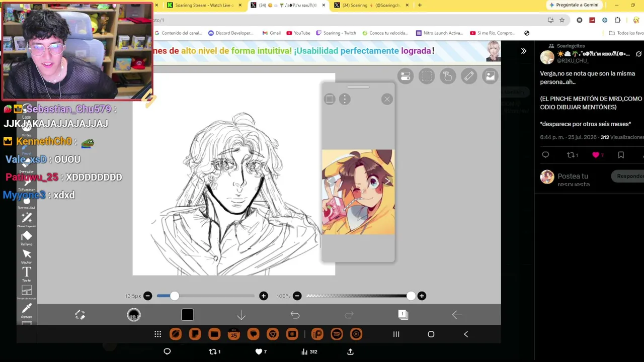The width and height of the screenshot is (644, 362).
Task: Tap the Android home button
Action: coord(431,334)
